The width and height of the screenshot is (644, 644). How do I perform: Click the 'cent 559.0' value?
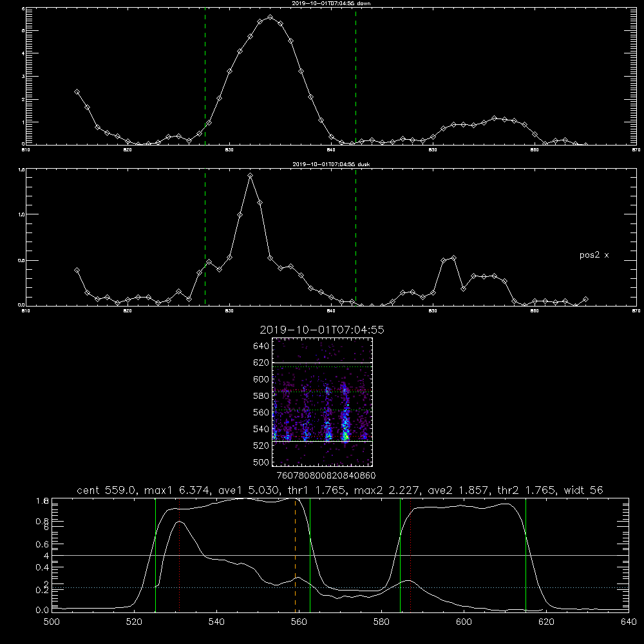tap(107, 490)
